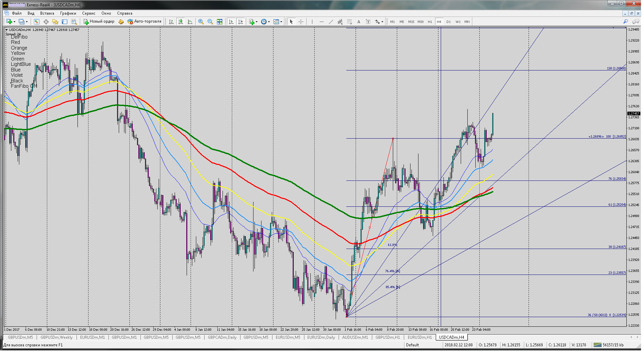The width and height of the screenshot is (644, 351).
Task: Zoom in on the chart
Action: [201, 22]
